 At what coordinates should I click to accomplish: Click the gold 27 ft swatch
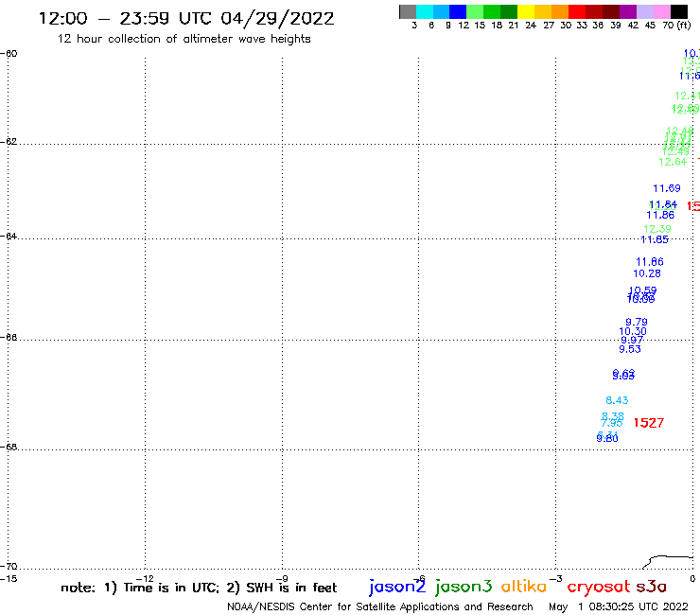(x=543, y=11)
